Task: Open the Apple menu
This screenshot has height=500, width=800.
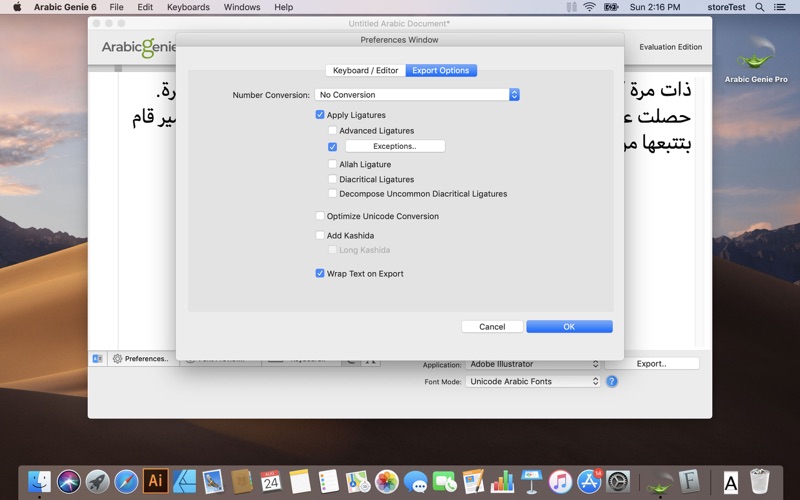Action: coord(17,7)
